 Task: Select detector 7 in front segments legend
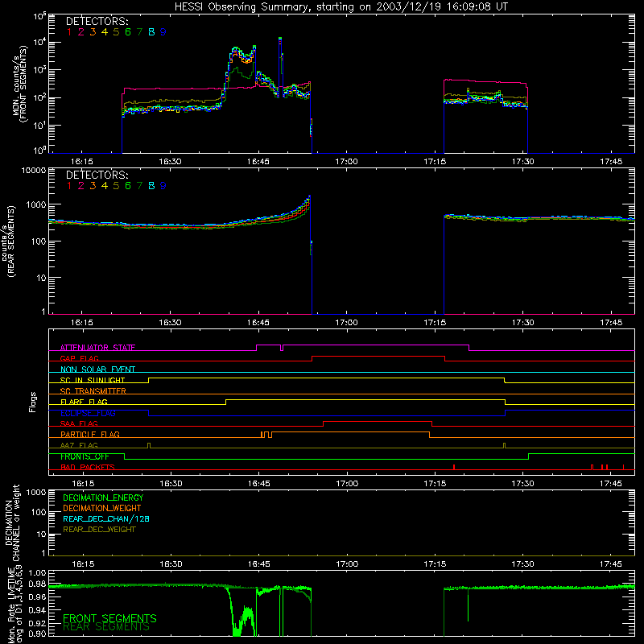[x=139, y=32]
